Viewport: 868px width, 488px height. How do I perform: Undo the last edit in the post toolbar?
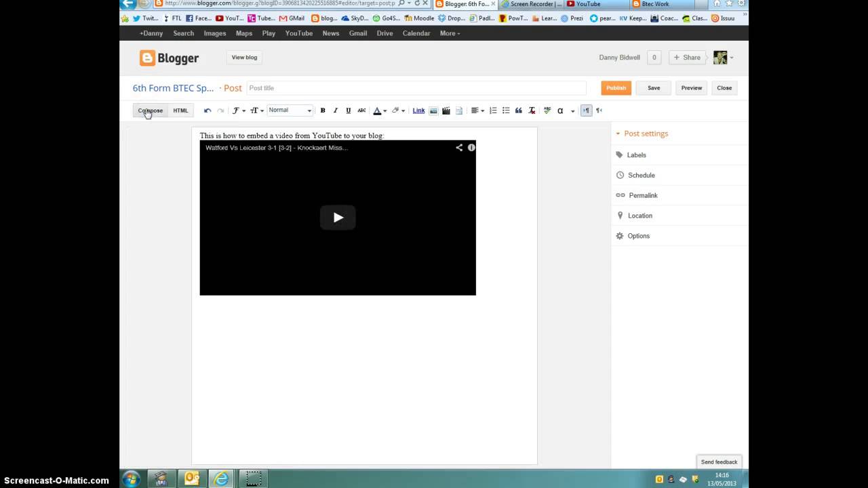pos(208,110)
